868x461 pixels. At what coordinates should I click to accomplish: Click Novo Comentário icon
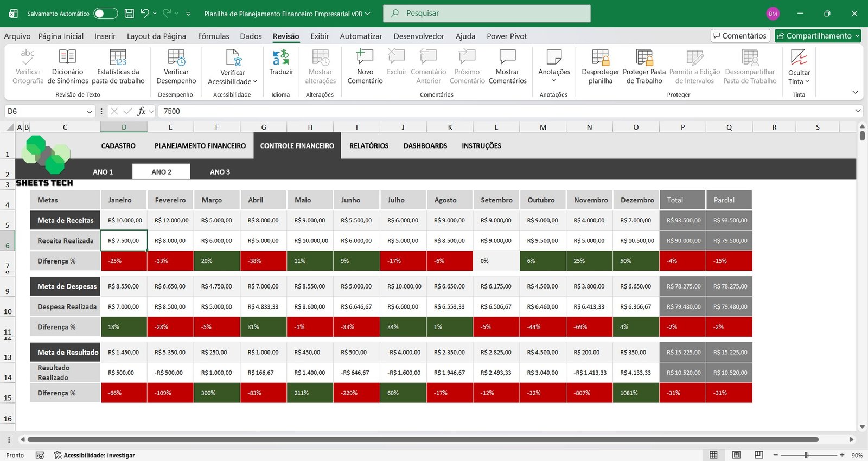click(x=365, y=57)
